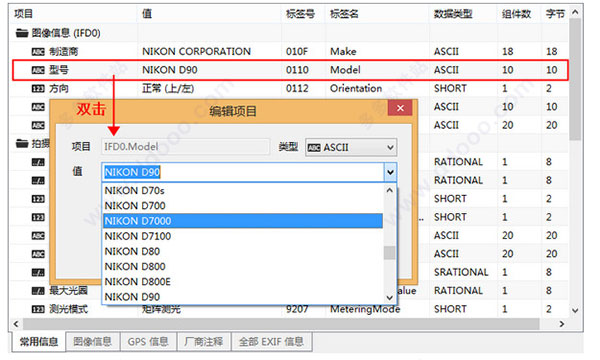Image resolution: width=600 pixels, height=360 pixels.
Task: Click the main table horizontal scrollbar thumb
Action: tap(281, 324)
